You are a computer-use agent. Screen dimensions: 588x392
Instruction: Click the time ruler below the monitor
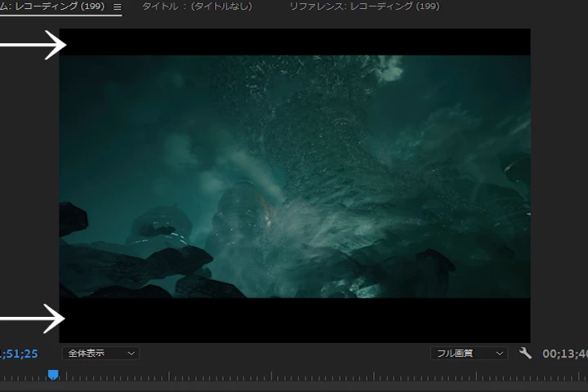(x=294, y=376)
